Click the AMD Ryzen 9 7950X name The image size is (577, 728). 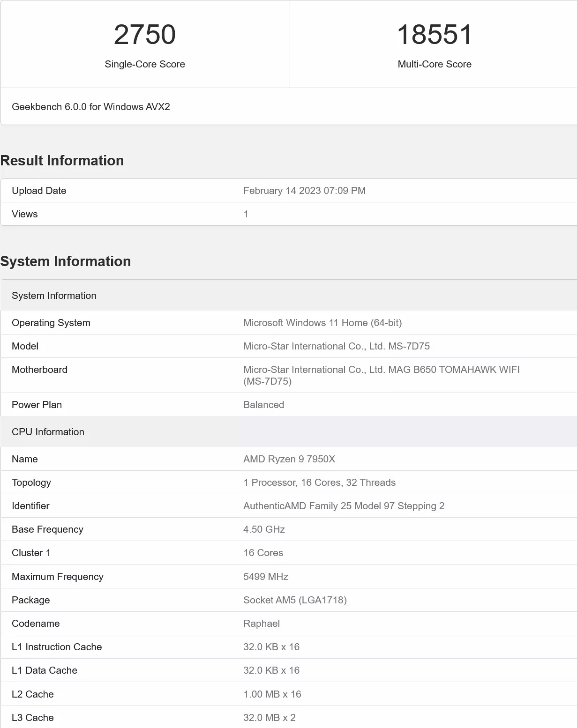tap(289, 459)
